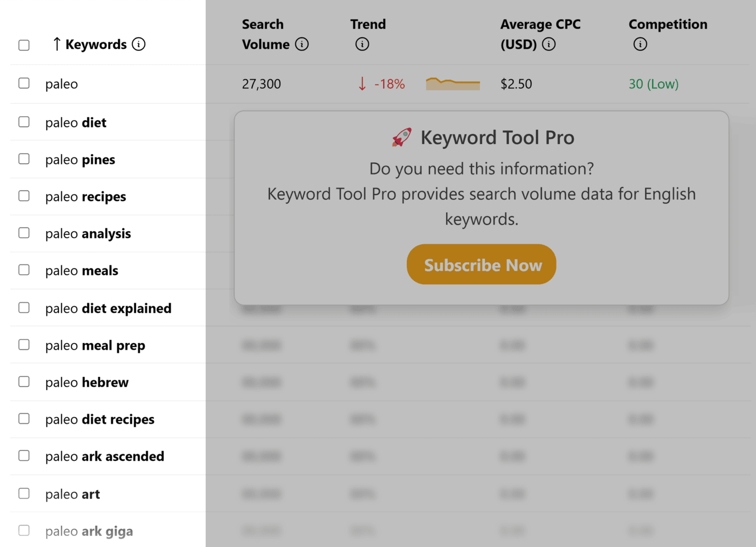Check the paleo ark giga checkbox
The image size is (756, 547).
[x=24, y=530]
